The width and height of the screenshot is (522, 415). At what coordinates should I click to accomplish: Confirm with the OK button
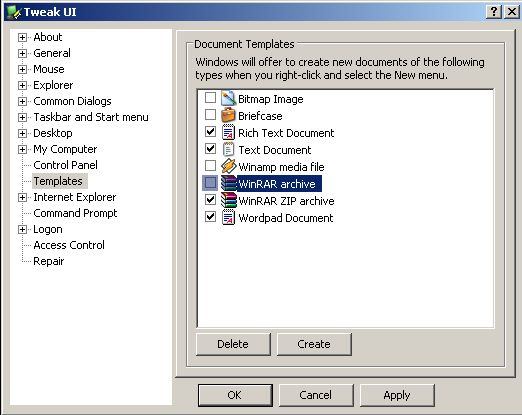coord(235,395)
